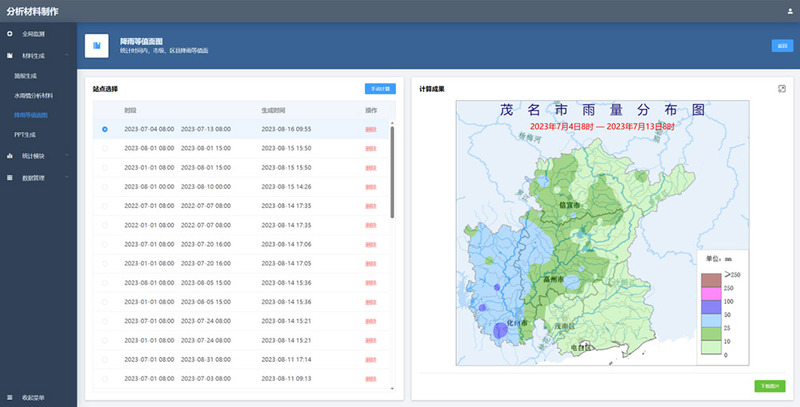800x407 pixels.
Task: Click generation time 2023-08-16 09:55
Action: [286, 129]
